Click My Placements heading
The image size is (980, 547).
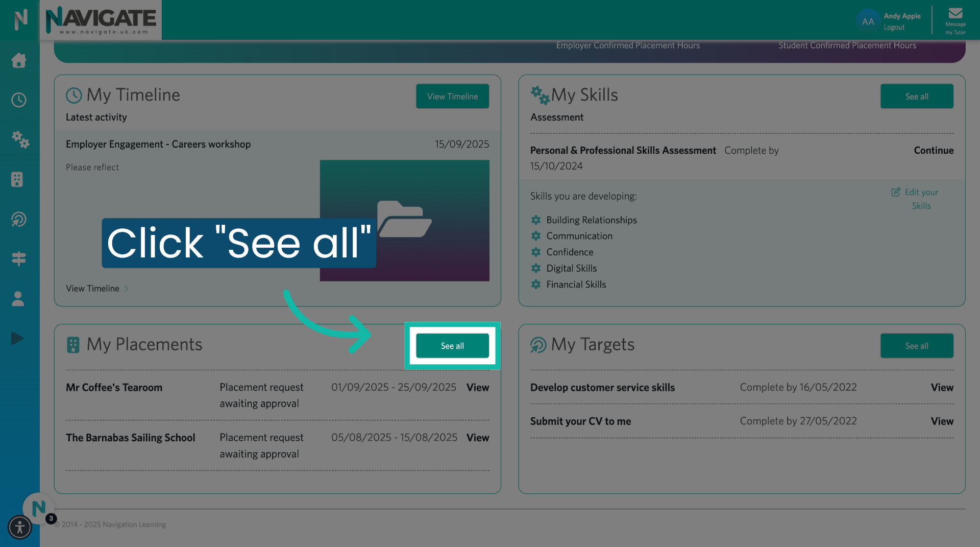(144, 345)
